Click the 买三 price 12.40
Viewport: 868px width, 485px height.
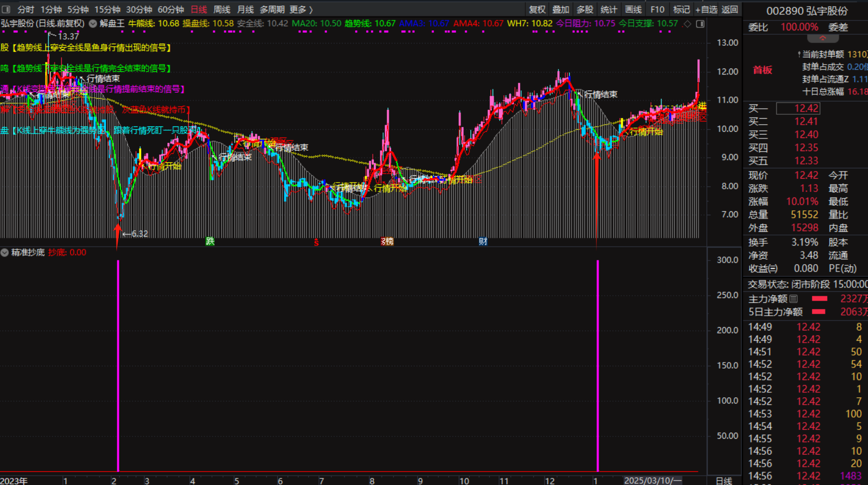click(806, 135)
